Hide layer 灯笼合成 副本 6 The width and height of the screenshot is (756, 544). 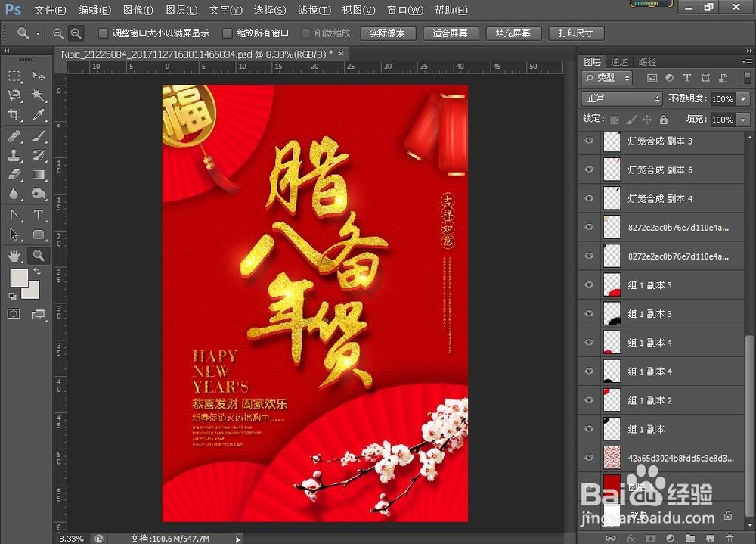click(589, 169)
